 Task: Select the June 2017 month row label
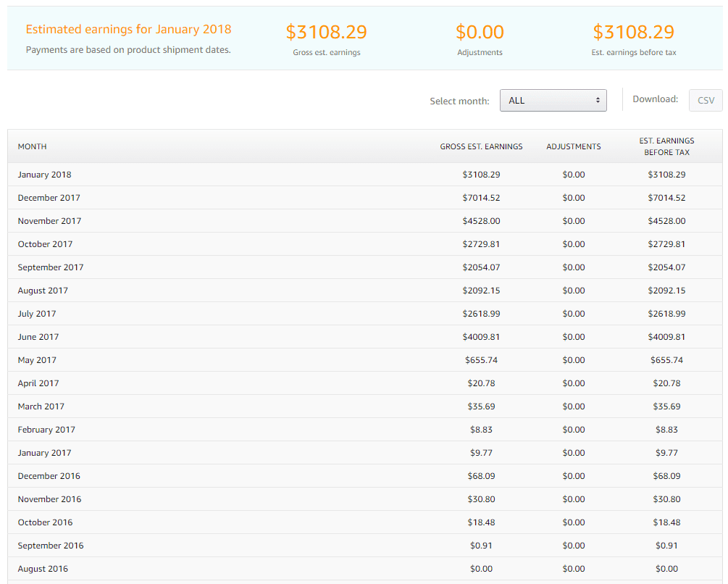pos(38,337)
